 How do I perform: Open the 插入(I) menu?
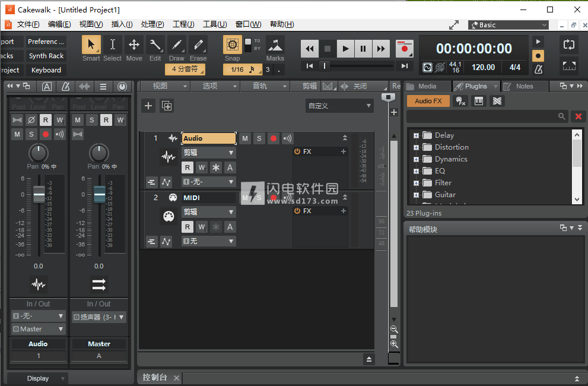[x=122, y=24]
